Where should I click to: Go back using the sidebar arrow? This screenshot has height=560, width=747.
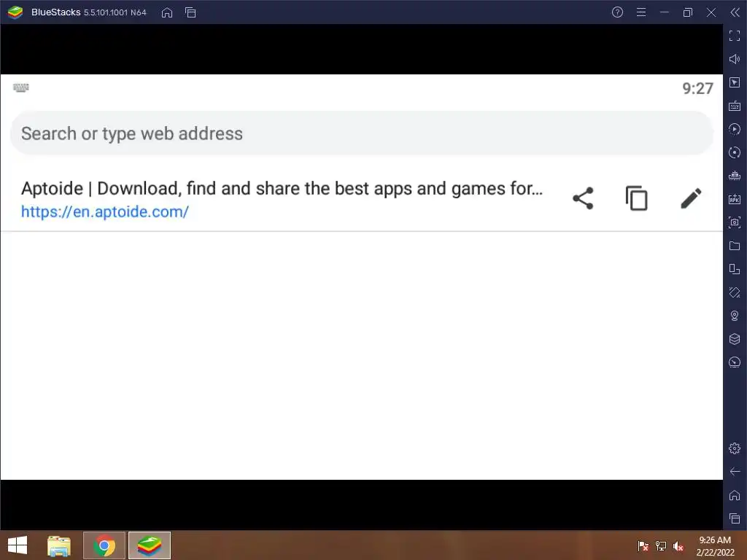click(735, 472)
